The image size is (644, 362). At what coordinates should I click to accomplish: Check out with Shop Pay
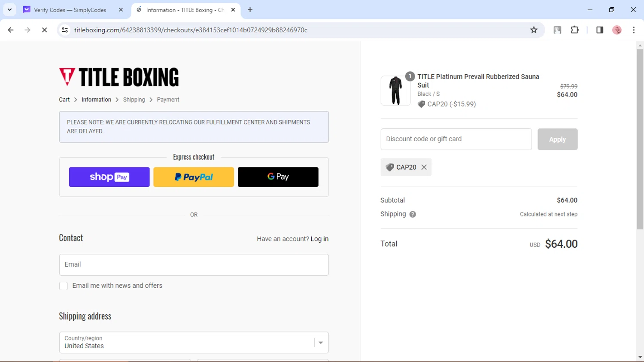click(x=109, y=177)
